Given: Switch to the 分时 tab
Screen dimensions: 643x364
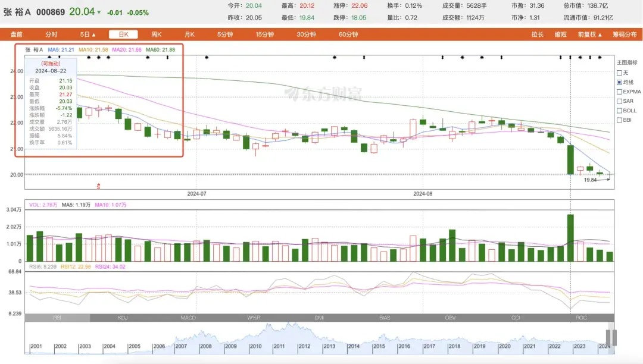Looking at the screenshot, I should pos(51,34).
